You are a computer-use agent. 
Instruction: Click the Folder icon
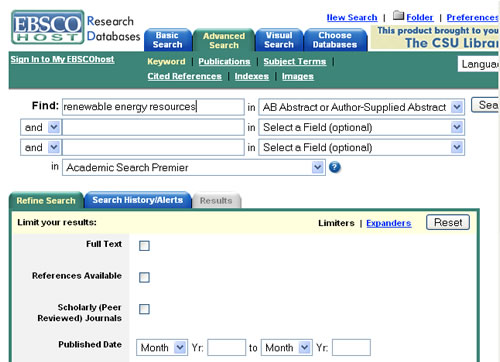coord(398,15)
